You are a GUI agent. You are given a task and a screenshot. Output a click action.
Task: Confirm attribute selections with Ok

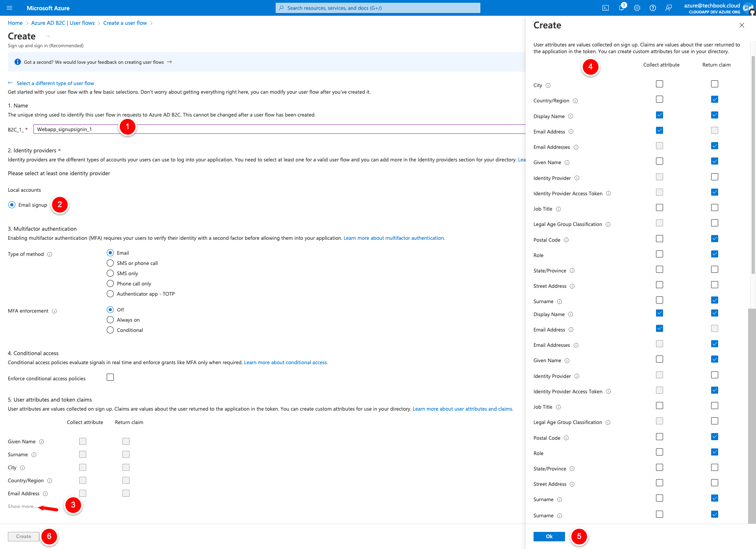pyautogui.click(x=549, y=536)
